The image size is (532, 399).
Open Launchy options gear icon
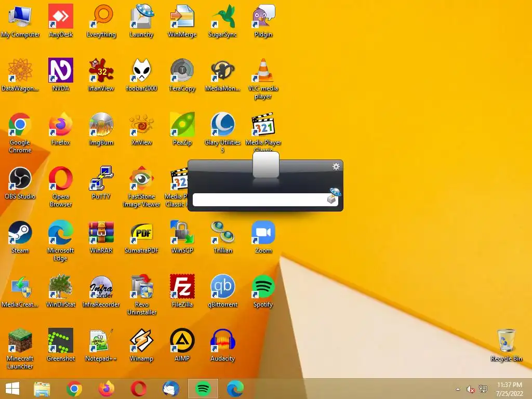point(336,167)
